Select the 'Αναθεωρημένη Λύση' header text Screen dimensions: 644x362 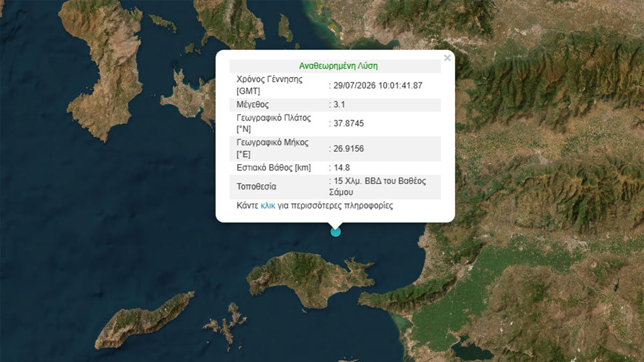click(339, 67)
